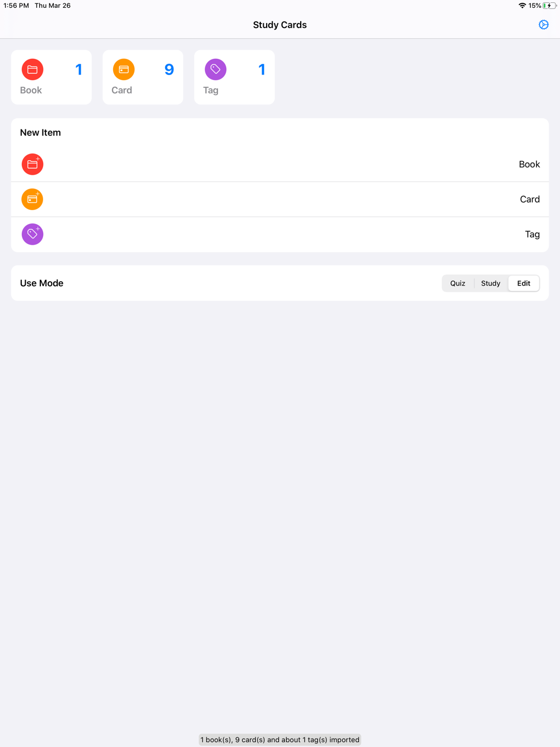The height and width of the screenshot is (747, 560).
Task: Select the Tag label in New Item
Action: (x=532, y=234)
